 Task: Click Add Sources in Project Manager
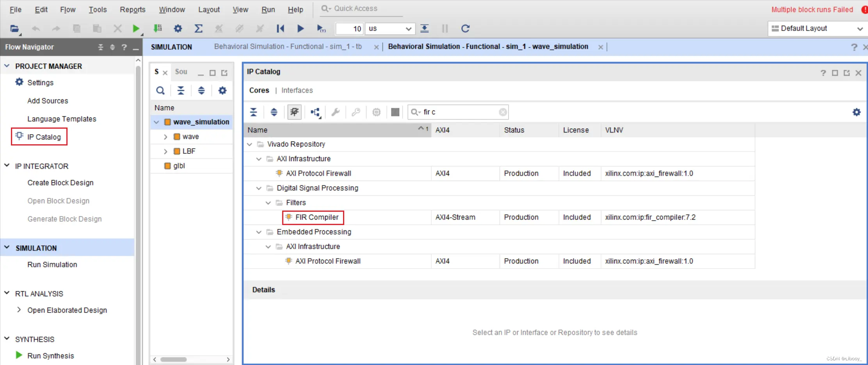48,101
